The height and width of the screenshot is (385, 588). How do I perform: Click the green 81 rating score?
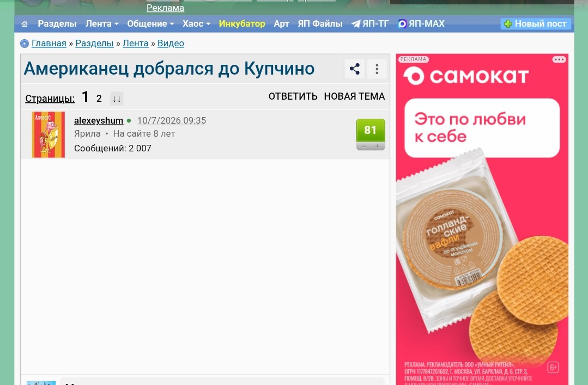pos(371,130)
